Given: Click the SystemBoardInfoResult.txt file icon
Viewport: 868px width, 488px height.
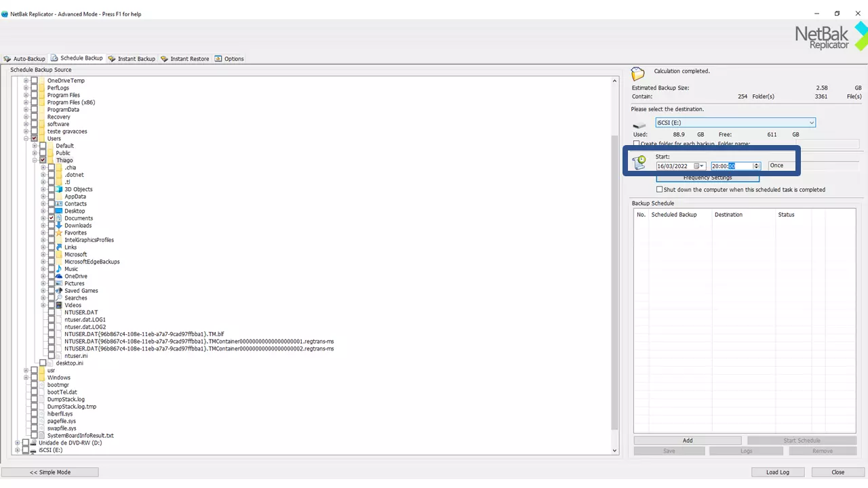Looking at the screenshot, I should (x=42, y=436).
